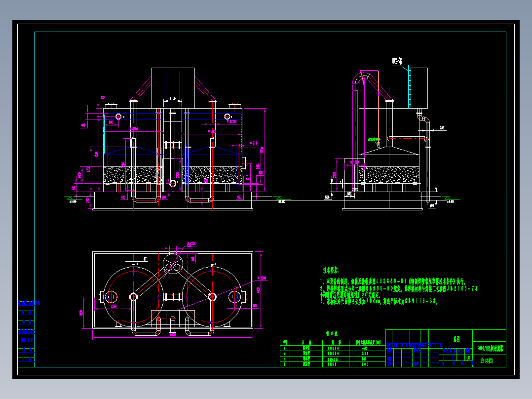Select row a in the nozzle table

(333, 348)
